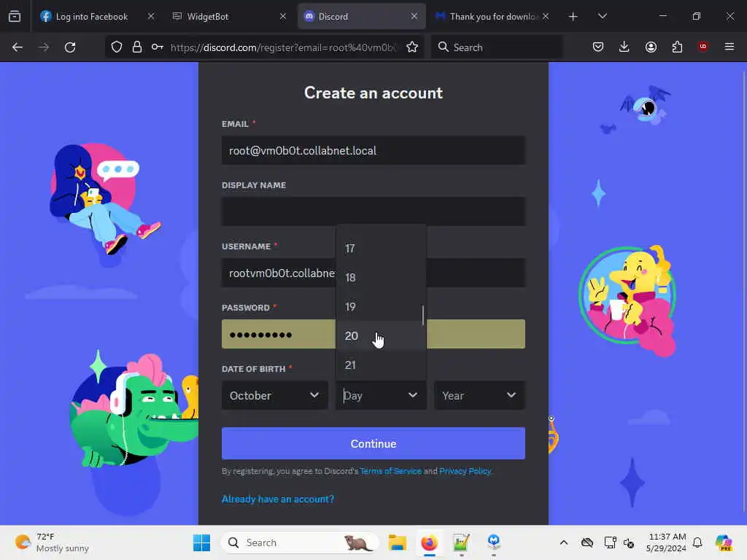747x560 pixels.
Task: Open the extensions puzzle icon
Action: (x=677, y=47)
